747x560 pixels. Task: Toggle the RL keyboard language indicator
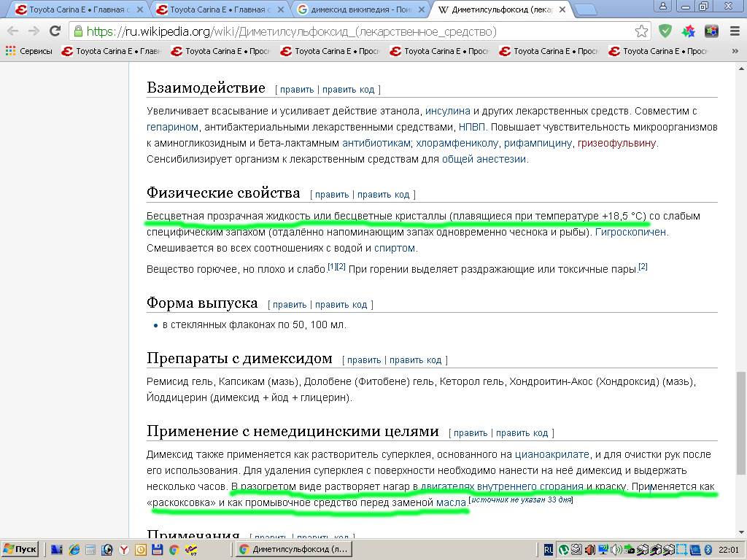click(548, 549)
